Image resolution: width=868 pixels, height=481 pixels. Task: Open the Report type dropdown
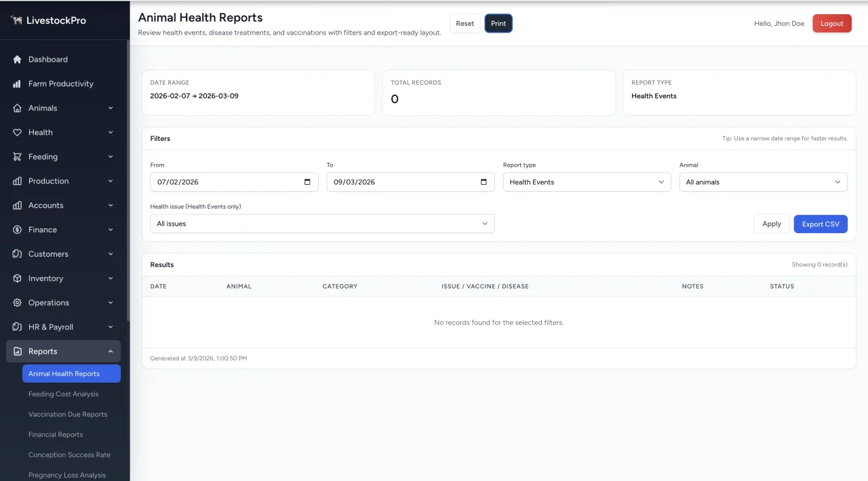(x=587, y=182)
